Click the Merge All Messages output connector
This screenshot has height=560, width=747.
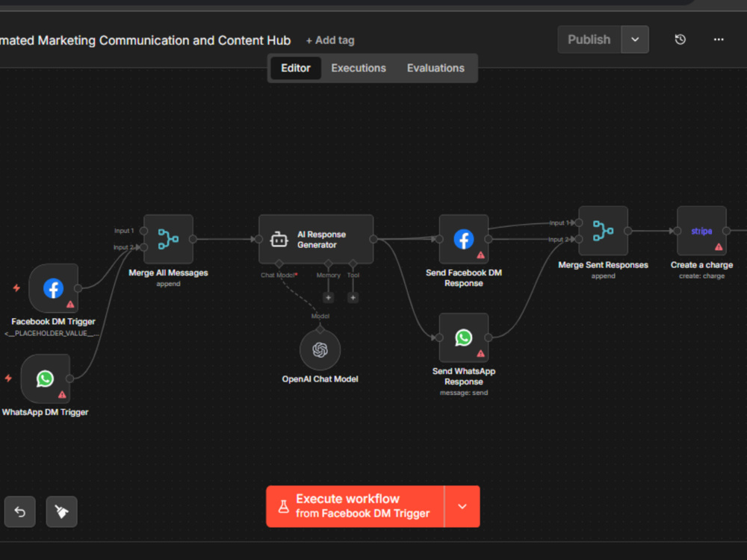tap(193, 239)
